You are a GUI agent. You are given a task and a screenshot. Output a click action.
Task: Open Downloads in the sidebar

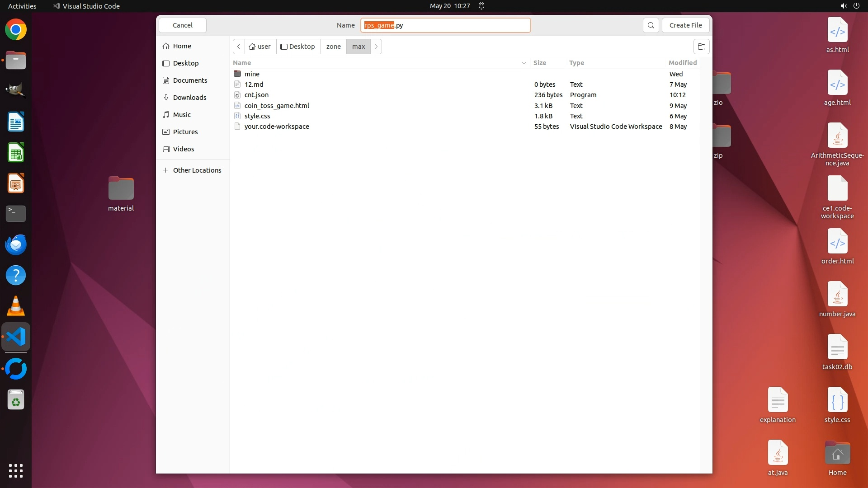(x=189, y=98)
